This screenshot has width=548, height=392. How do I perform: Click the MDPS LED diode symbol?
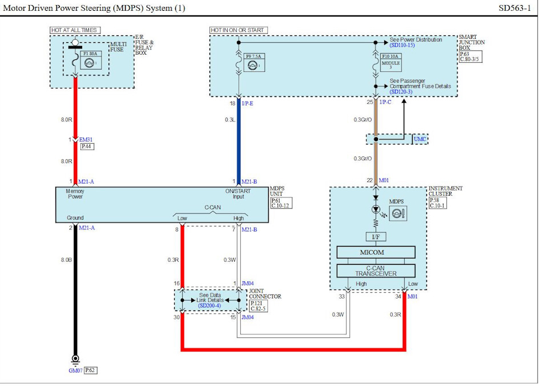376,209
